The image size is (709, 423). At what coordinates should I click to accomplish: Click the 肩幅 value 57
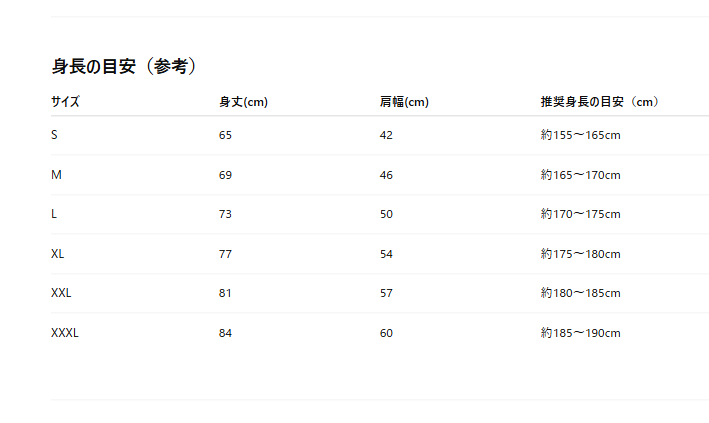(386, 293)
